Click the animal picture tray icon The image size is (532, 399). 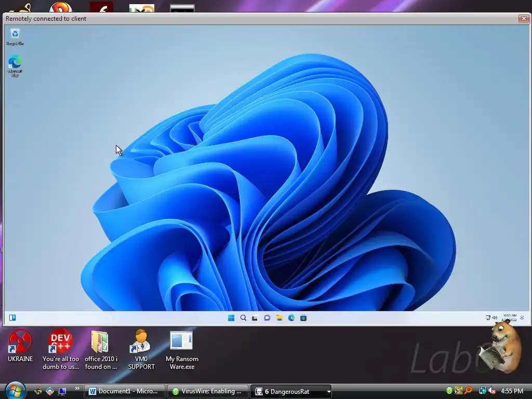tap(459, 391)
